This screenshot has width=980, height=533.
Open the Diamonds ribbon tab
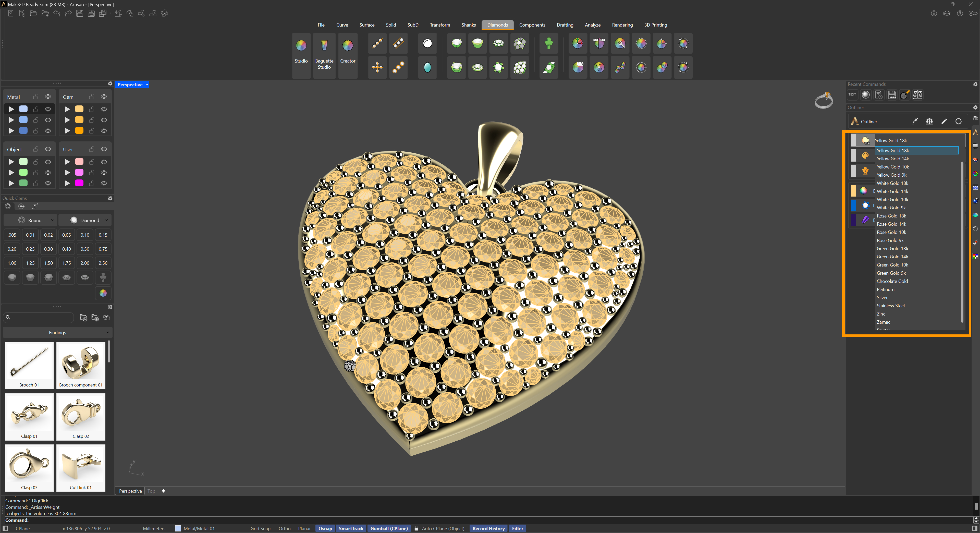pos(497,25)
